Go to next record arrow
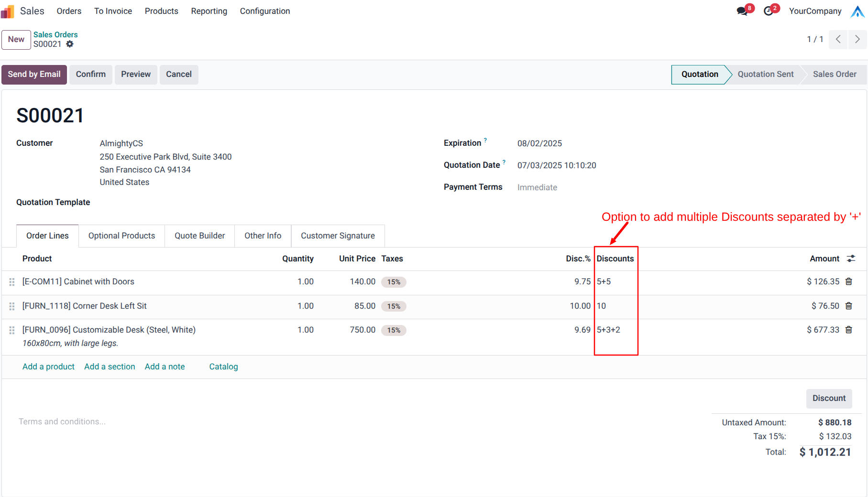Screen dimensions: 868x497 [857, 39]
